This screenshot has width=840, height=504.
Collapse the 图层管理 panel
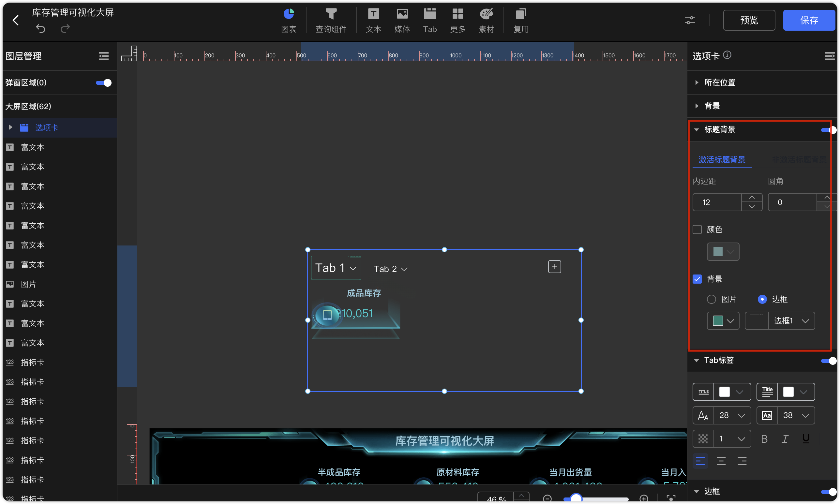(104, 56)
